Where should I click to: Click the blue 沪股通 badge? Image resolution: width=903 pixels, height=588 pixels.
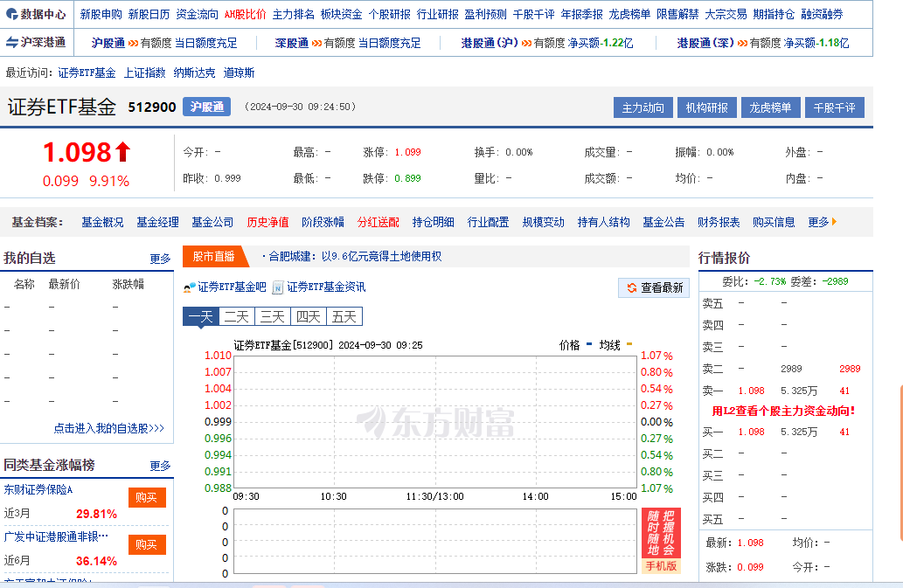coord(207,107)
